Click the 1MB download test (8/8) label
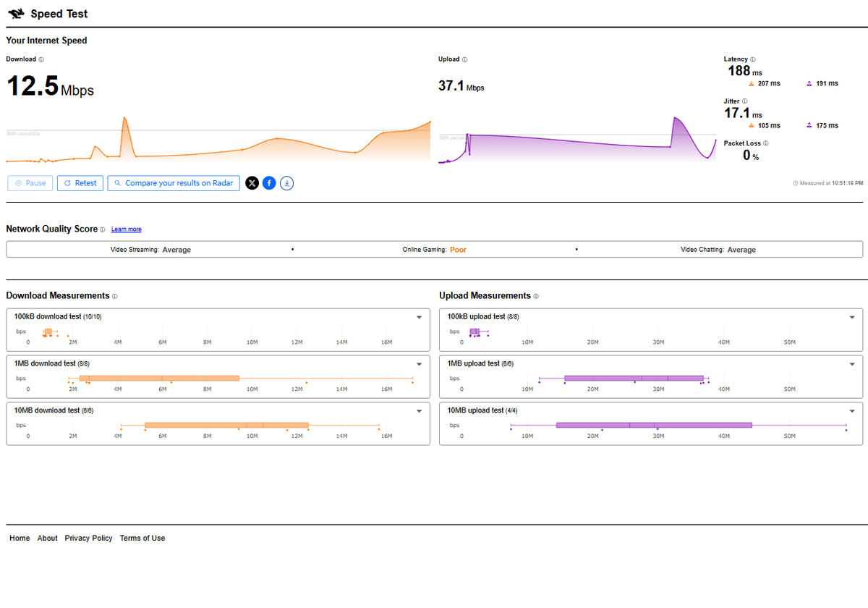868x608 pixels. (51, 364)
